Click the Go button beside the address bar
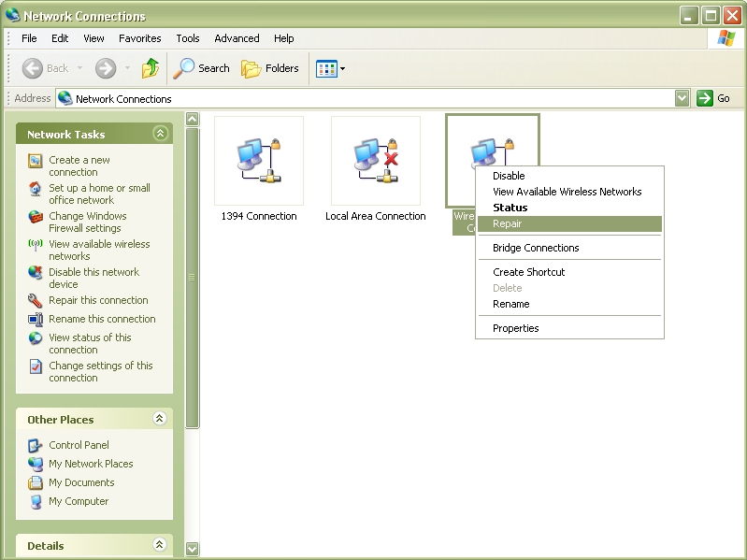Screen dimensions: 747x560 pyautogui.click(x=714, y=98)
